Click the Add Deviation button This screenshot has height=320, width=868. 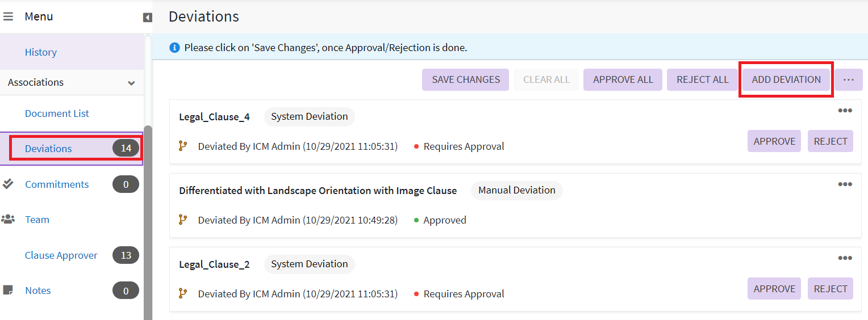point(786,80)
